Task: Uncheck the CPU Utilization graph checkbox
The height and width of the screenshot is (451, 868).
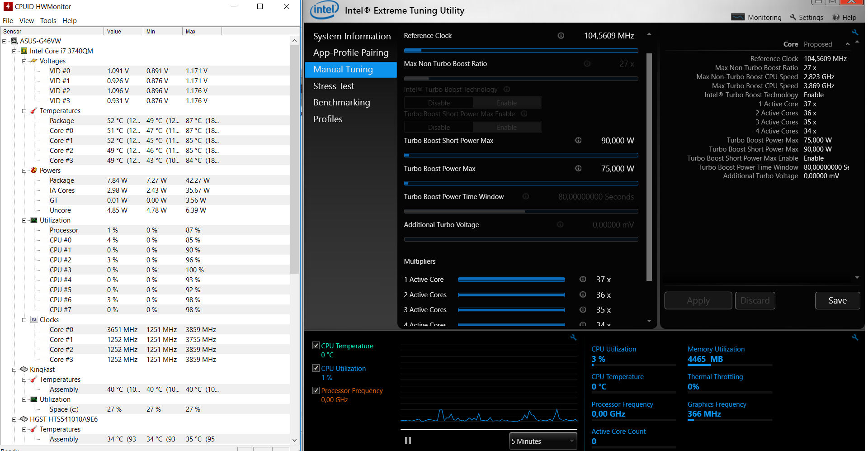Action: [316, 368]
